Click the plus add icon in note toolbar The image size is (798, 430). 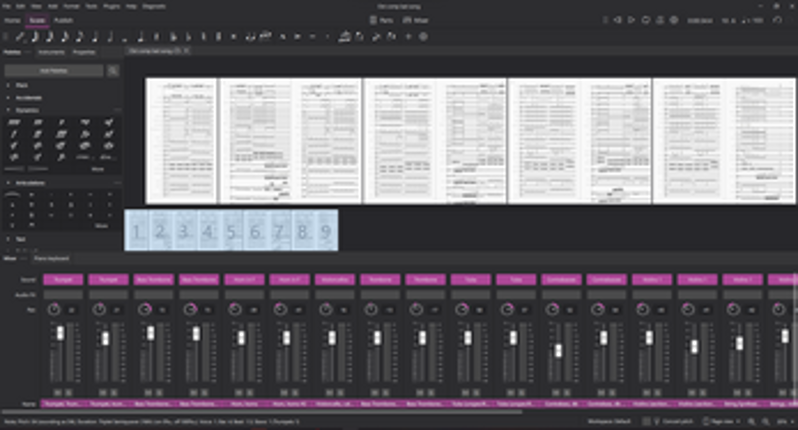click(408, 37)
